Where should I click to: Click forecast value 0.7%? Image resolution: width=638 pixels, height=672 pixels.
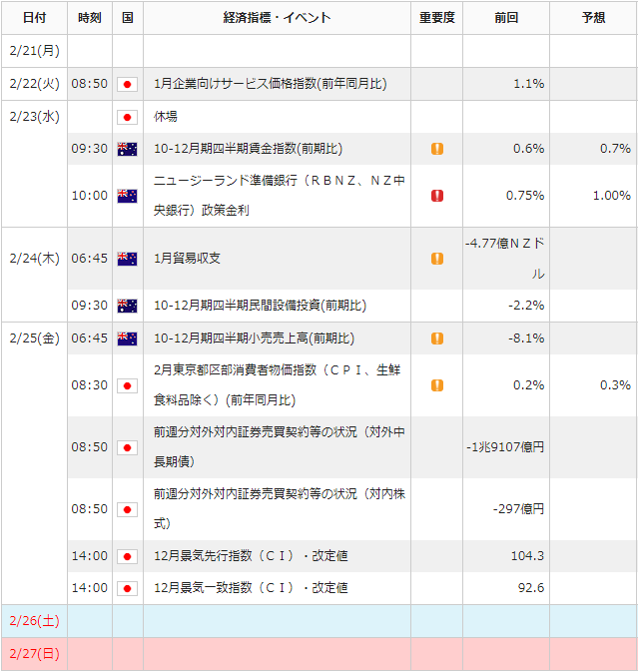(615, 149)
